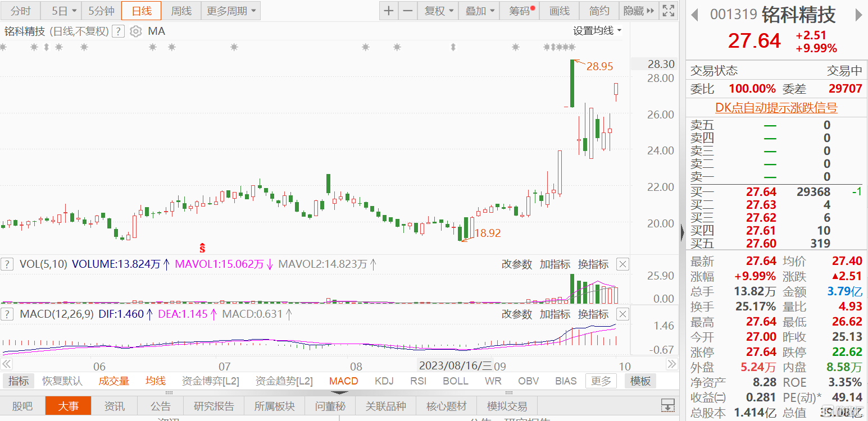Open 模板 template button

(640, 381)
